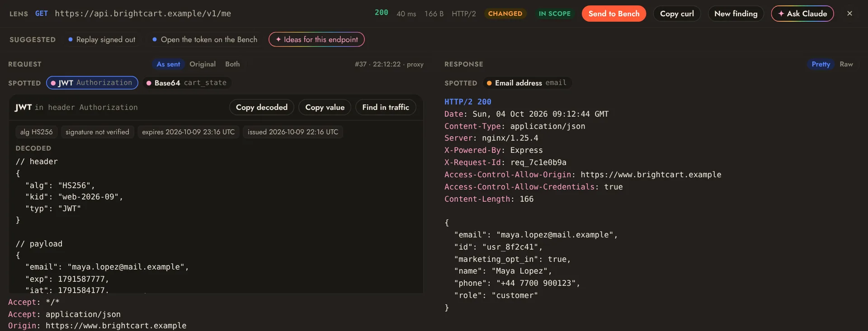
Task: Click the "role": "customer" response line
Action: coord(496,295)
